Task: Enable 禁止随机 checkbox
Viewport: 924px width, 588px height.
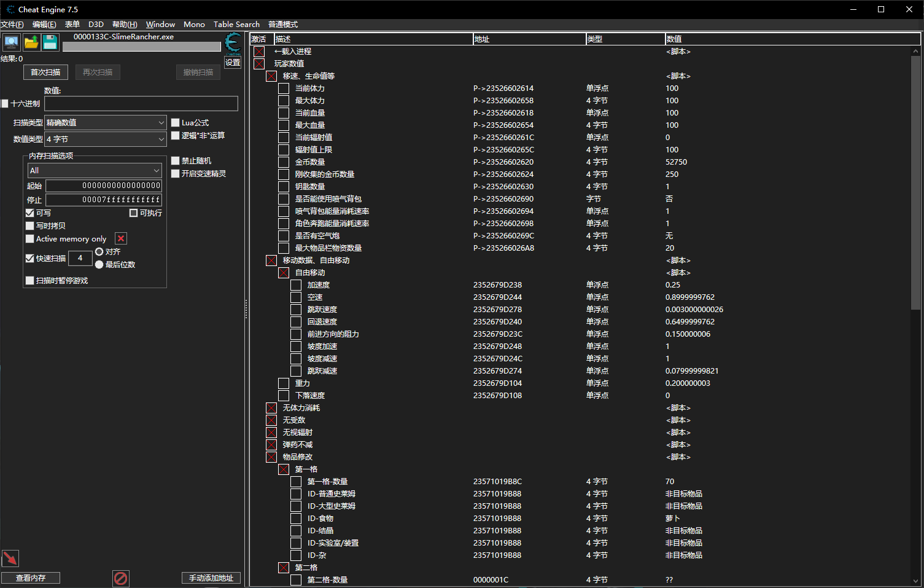Action: [175, 161]
